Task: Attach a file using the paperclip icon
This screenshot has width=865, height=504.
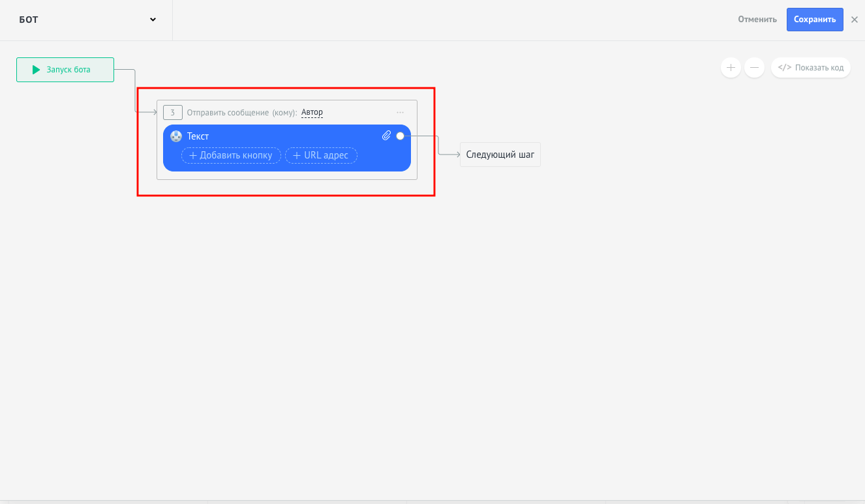Action: point(386,136)
